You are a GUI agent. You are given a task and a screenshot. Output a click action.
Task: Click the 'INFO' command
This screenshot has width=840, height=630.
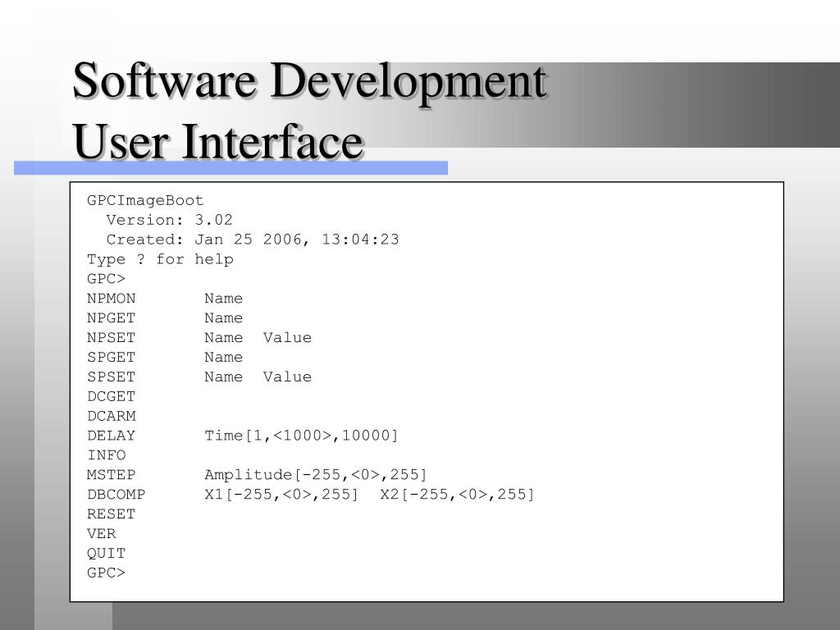coord(107,455)
